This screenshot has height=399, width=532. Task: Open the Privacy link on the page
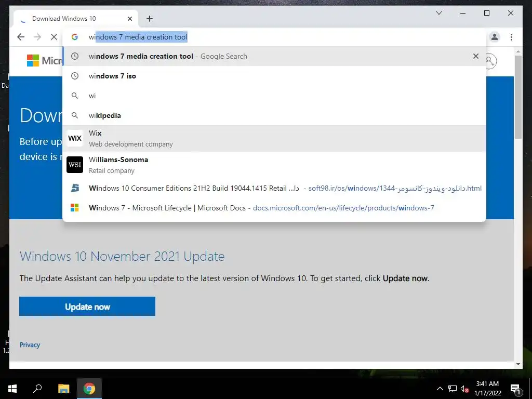[x=30, y=345]
